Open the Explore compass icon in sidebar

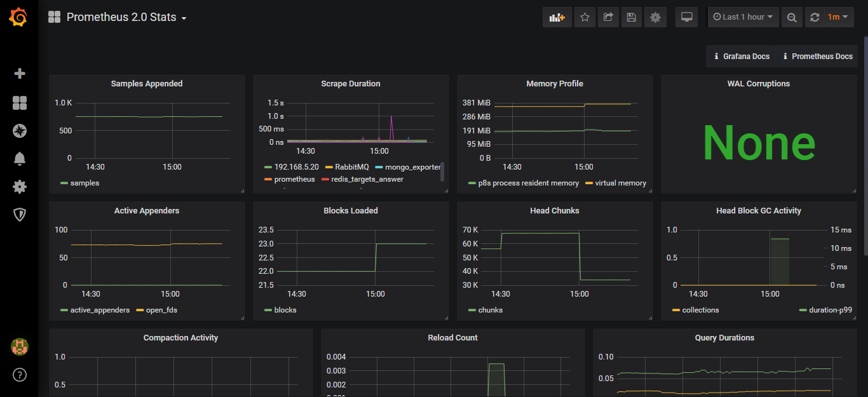pyautogui.click(x=19, y=131)
